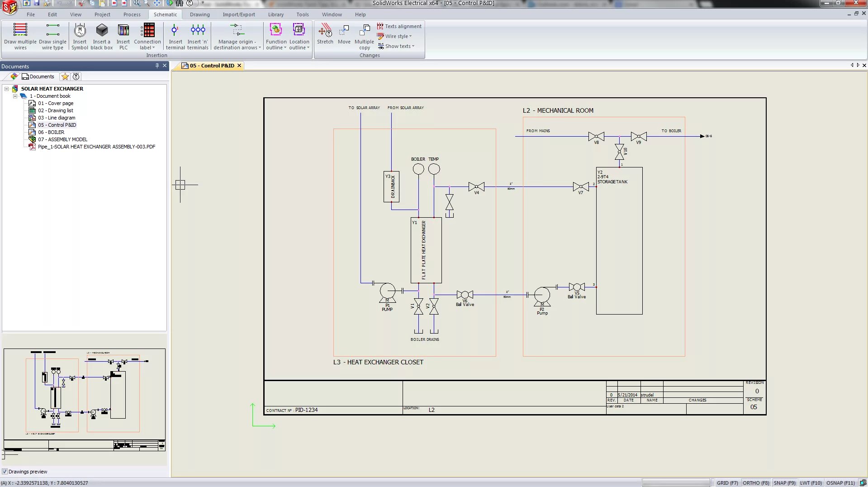Open the Process ribbon tab
Viewport: 868px width, 487px height.
[132, 14]
